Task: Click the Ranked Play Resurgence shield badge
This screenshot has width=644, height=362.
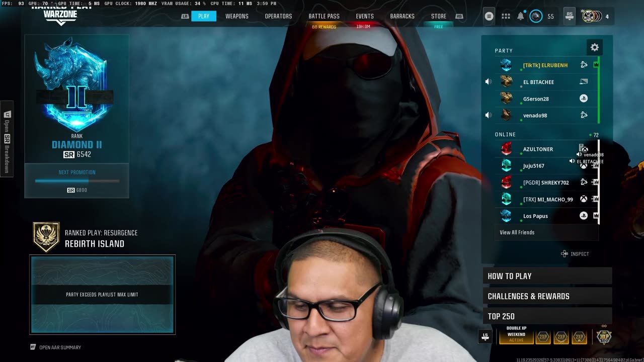Action: pos(46,237)
